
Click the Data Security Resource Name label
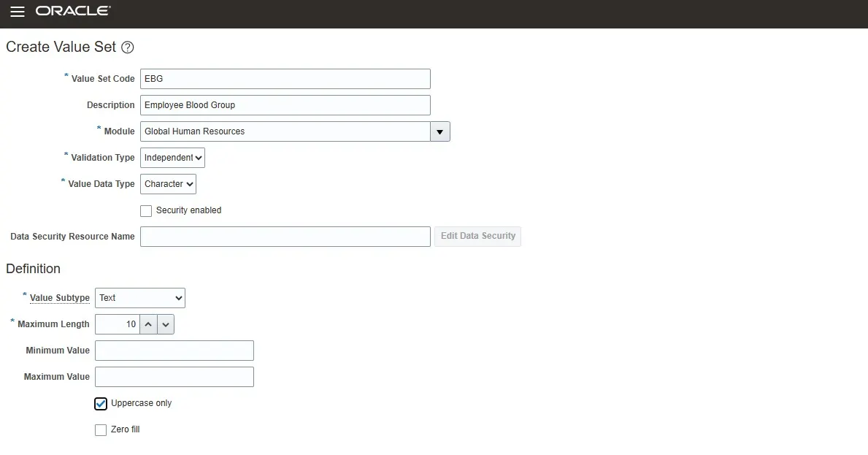(x=72, y=237)
